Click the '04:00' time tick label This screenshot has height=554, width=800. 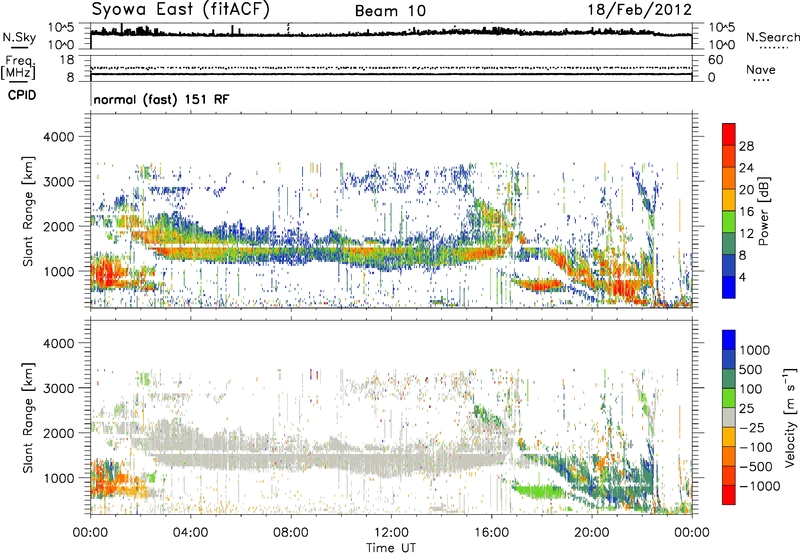coord(190,533)
